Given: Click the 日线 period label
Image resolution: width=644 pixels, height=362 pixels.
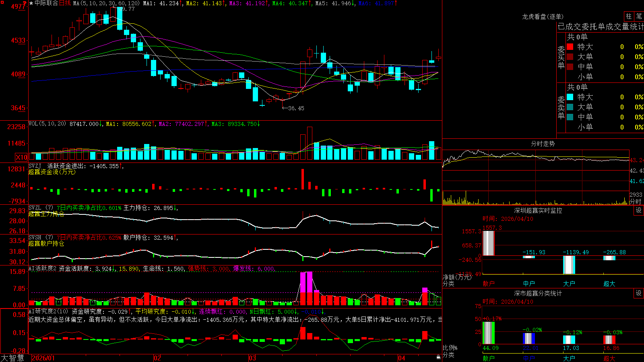Looking at the screenshot, I should click(x=65, y=3).
